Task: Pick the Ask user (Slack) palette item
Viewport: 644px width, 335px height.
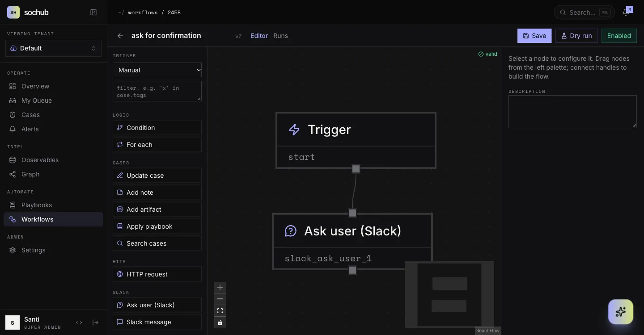Action: pyautogui.click(x=157, y=305)
